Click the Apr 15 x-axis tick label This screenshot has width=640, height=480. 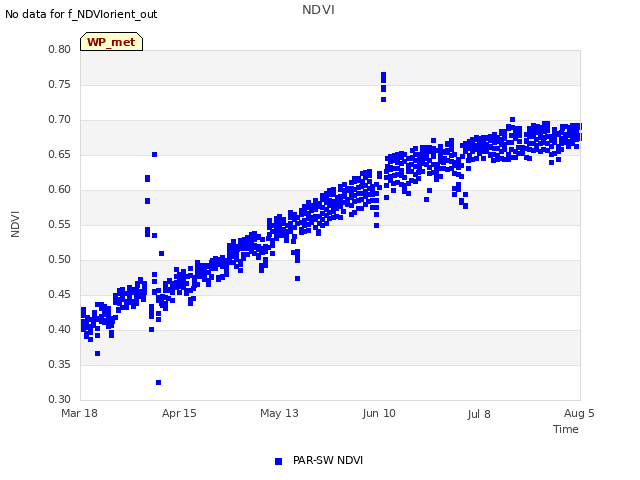coord(179,413)
